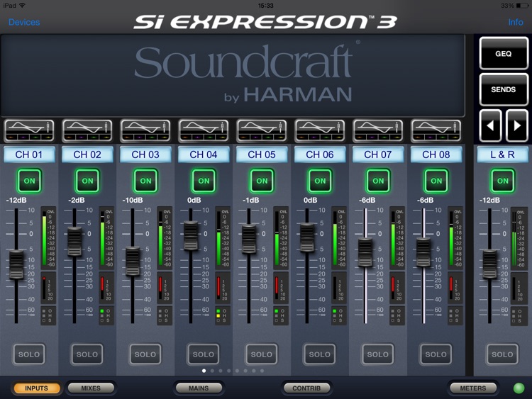Screen dimensions: 532x399
Task: Open the EQ curve icon above CH 03
Action: pyautogui.click(x=145, y=131)
